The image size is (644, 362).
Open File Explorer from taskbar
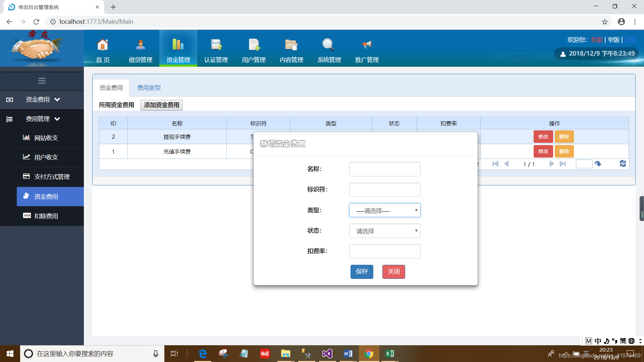(x=285, y=354)
